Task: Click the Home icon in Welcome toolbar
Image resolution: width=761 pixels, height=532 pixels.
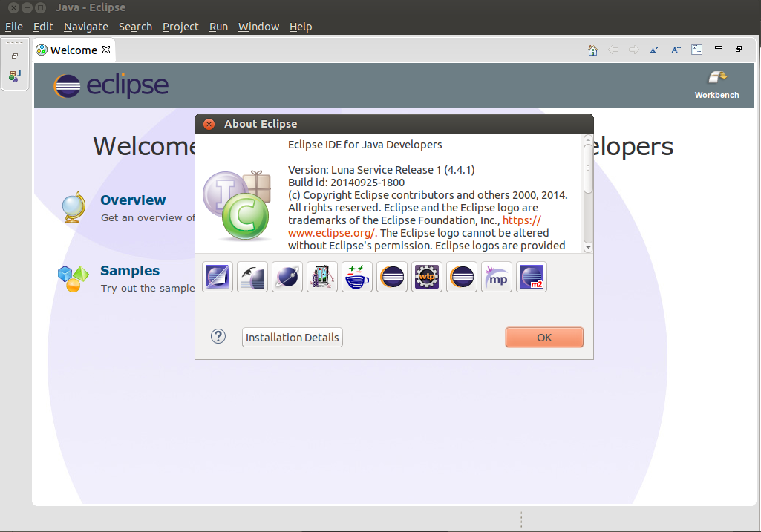Action: point(592,50)
